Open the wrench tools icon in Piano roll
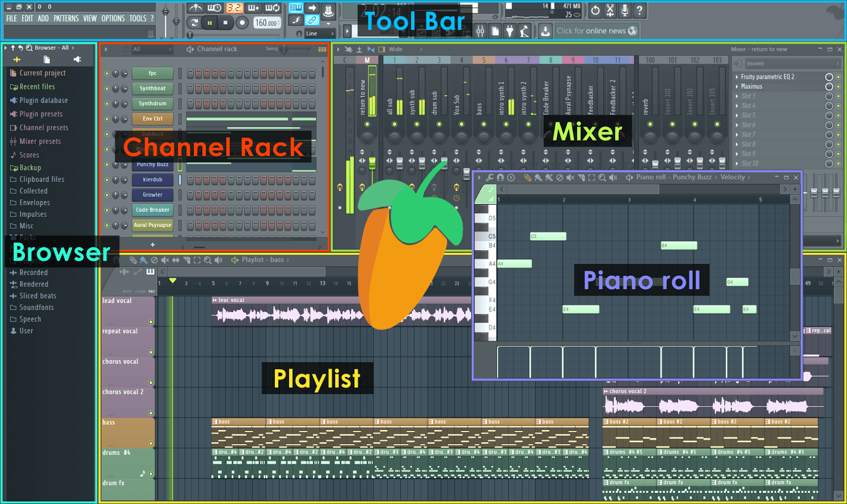The width and height of the screenshot is (847, 504). tap(490, 178)
